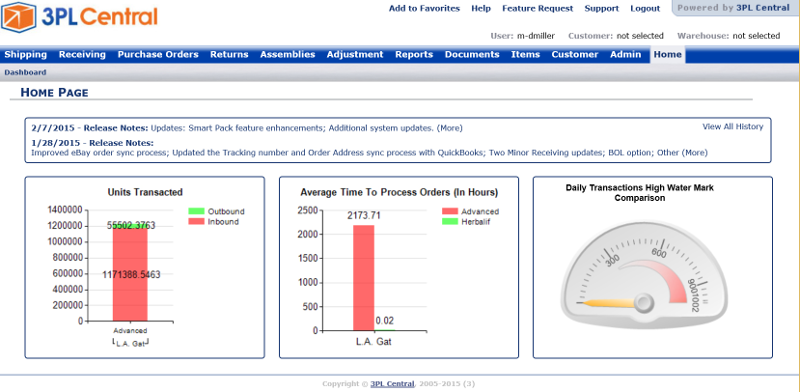Open the Feature Request link

pos(538,9)
